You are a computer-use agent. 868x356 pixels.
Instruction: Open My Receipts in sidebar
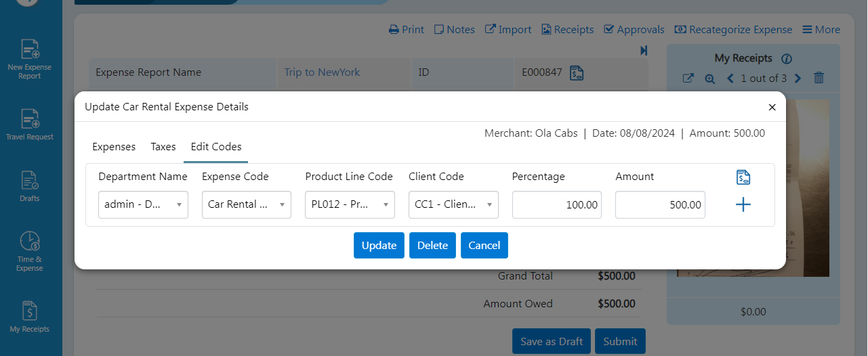point(30,317)
